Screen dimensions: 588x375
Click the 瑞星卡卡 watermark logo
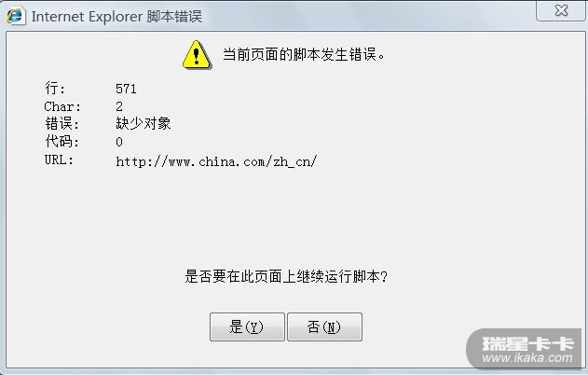point(528,343)
